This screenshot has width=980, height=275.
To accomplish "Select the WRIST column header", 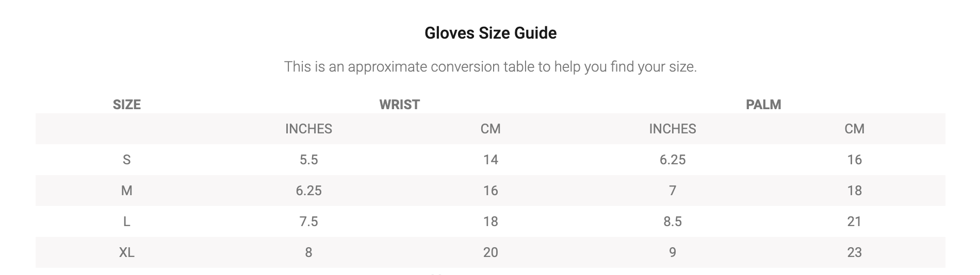I will coord(399,105).
